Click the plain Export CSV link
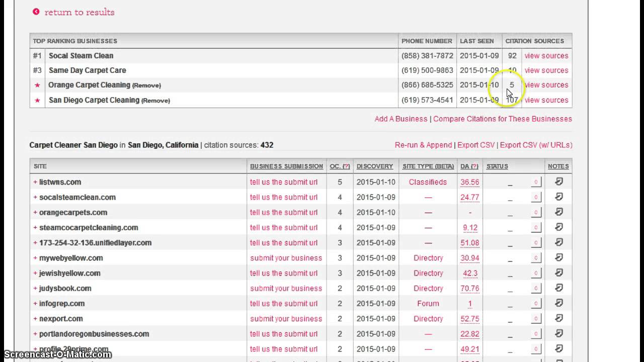644x362 pixels. pos(476,145)
